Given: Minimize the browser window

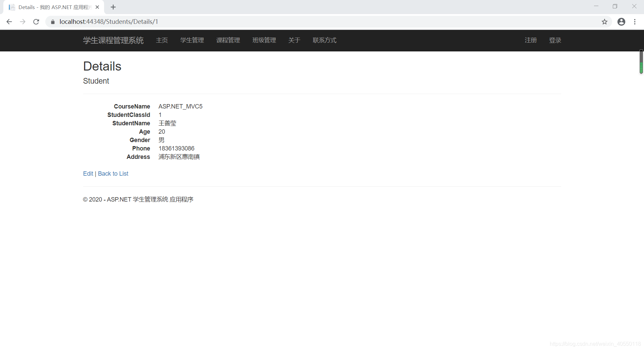Looking at the screenshot, I should (x=596, y=6).
